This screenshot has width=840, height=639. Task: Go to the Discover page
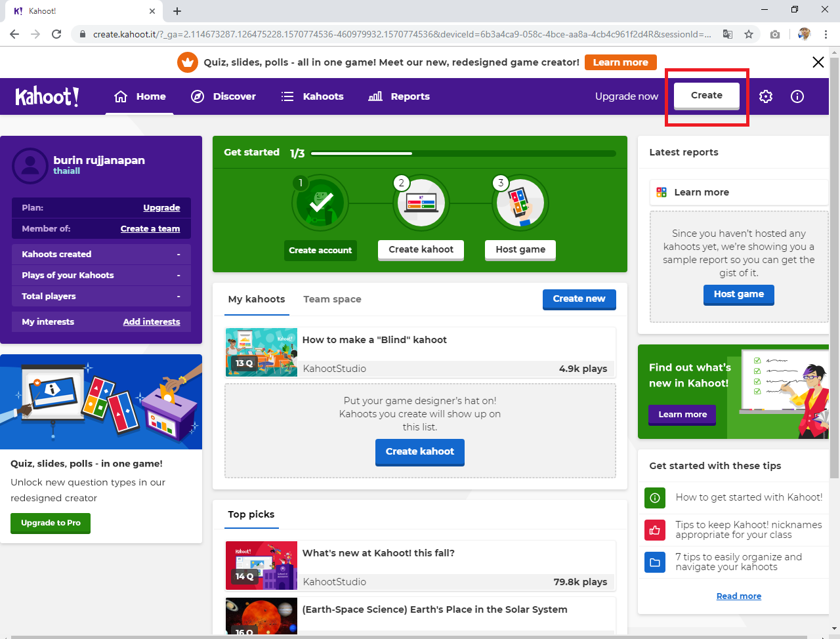tap(223, 96)
